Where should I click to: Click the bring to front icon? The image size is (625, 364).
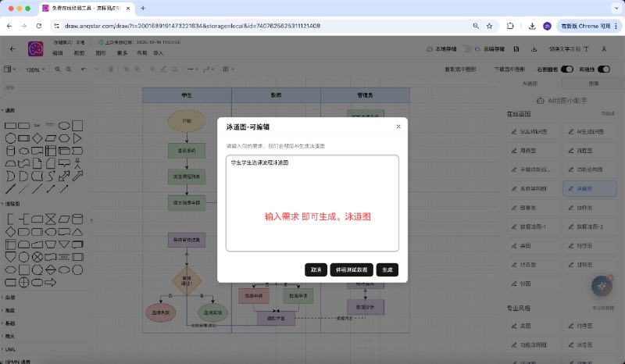(126, 70)
